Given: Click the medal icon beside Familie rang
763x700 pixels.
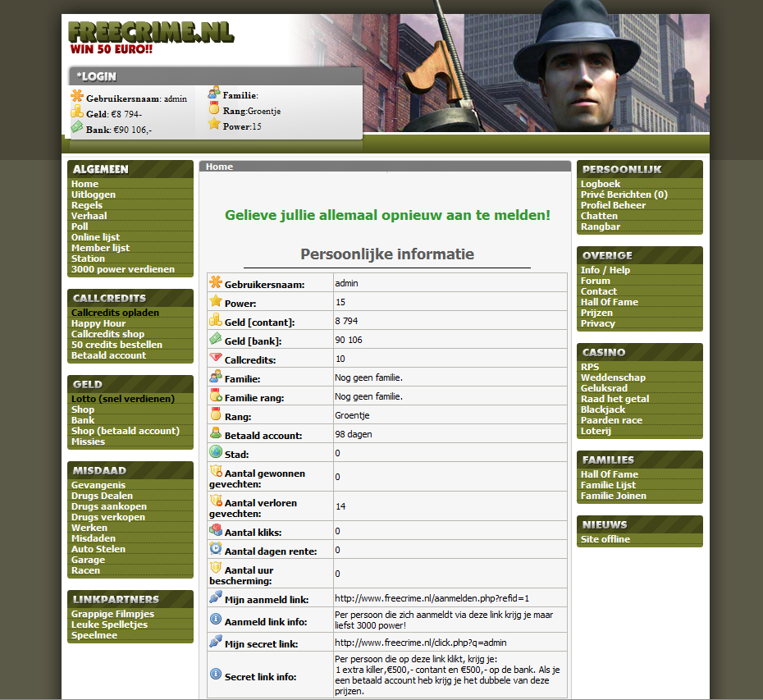Looking at the screenshot, I should click(x=216, y=396).
